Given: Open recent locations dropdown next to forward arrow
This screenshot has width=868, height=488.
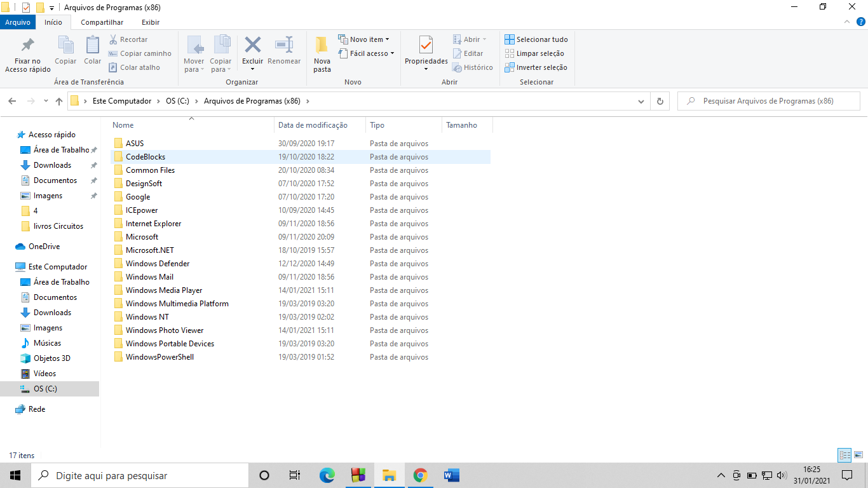Looking at the screenshot, I should [x=46, y=101].
